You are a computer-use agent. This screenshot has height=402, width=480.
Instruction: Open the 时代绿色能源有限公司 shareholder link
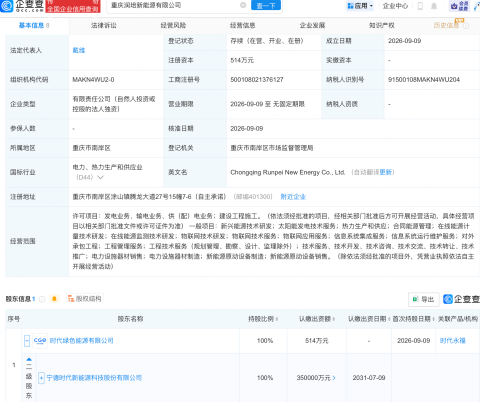tap(82, 341)
